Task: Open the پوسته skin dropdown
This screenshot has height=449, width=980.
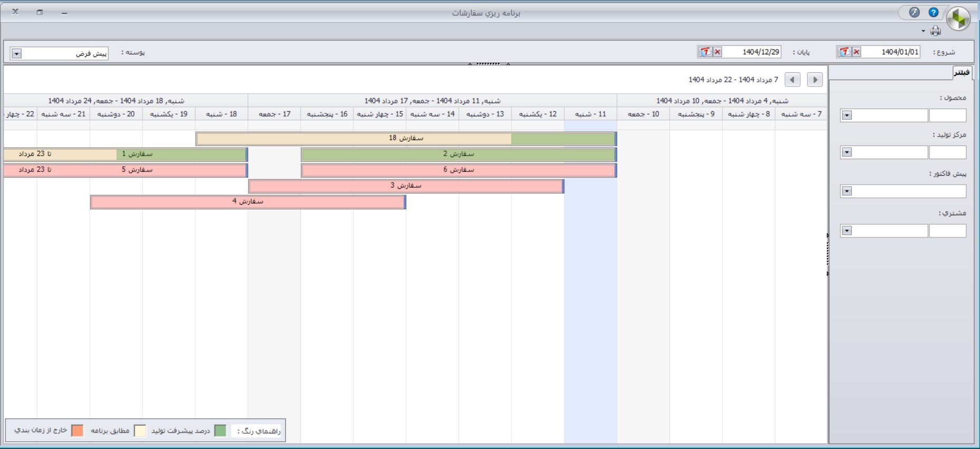Action: pyautogui.click(x=16, y=54)
